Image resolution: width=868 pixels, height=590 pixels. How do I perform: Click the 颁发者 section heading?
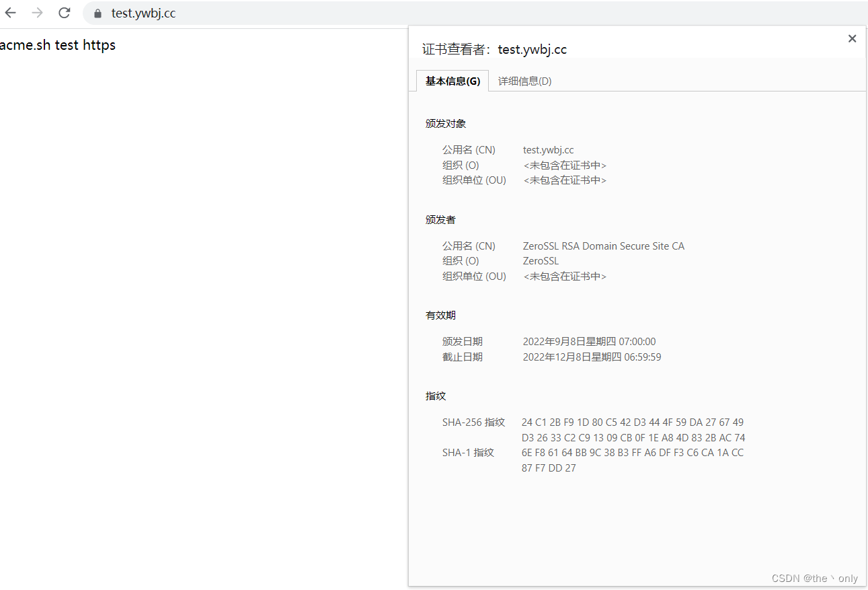point(440,220)
